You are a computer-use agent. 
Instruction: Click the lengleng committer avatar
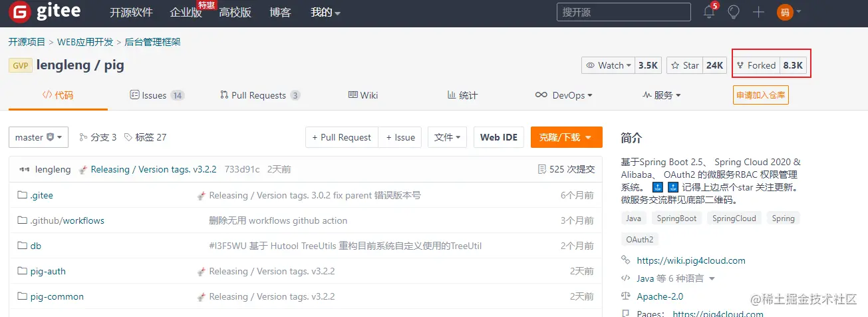click(25, 170)
